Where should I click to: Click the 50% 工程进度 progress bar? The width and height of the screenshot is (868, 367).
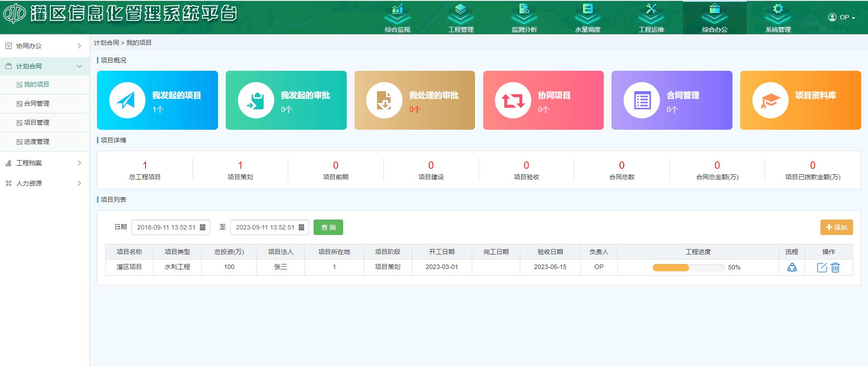click(x=688, y=268)
